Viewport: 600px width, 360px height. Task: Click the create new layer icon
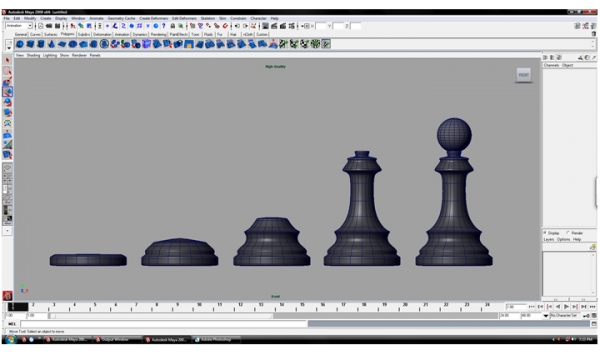tap(593, 247)
